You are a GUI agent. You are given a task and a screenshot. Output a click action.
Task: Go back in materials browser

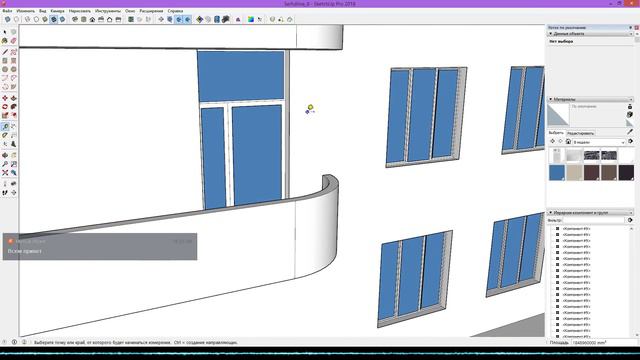click(x=553, y=141)
